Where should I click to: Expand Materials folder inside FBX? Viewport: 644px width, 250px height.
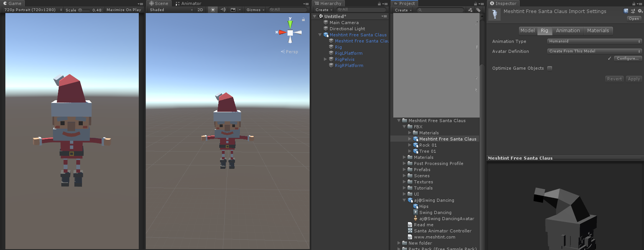coord(410,133)
